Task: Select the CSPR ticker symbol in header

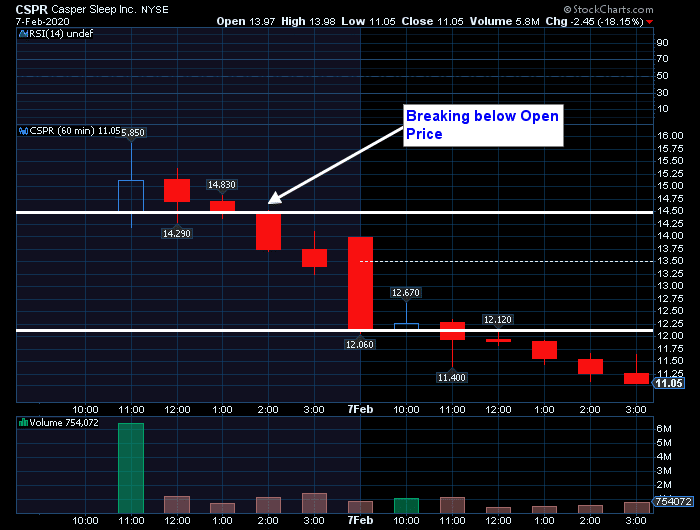Action: click(32, 9)
